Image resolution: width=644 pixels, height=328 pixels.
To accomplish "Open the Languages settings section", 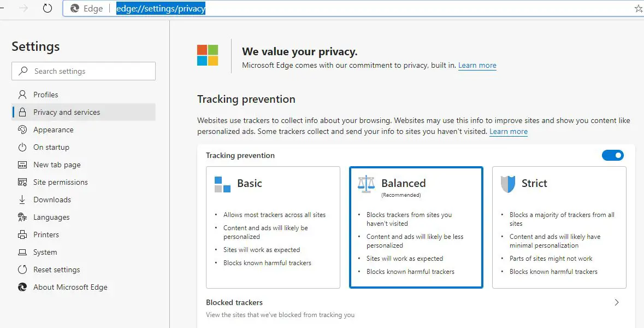I will click(51, 217).
